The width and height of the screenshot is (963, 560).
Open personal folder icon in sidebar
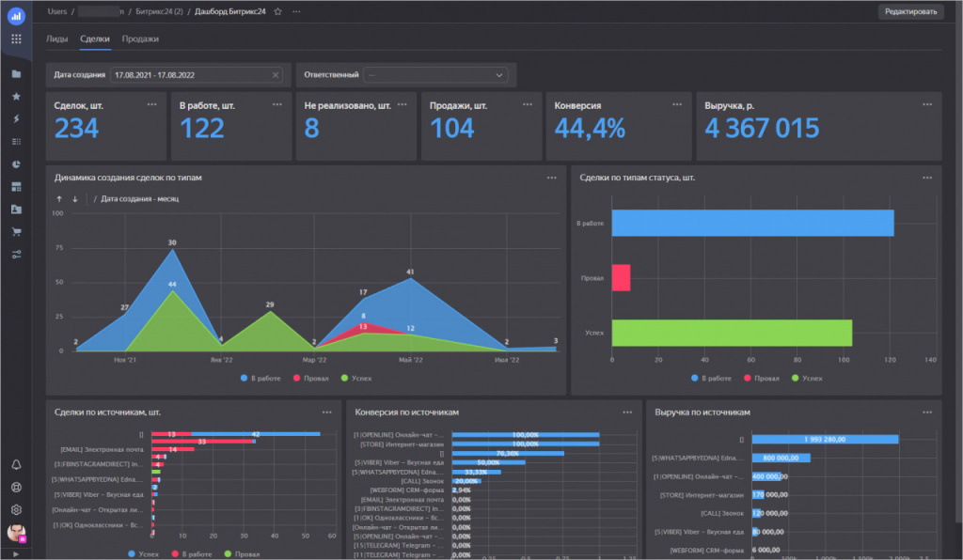(x=17, y=210)
